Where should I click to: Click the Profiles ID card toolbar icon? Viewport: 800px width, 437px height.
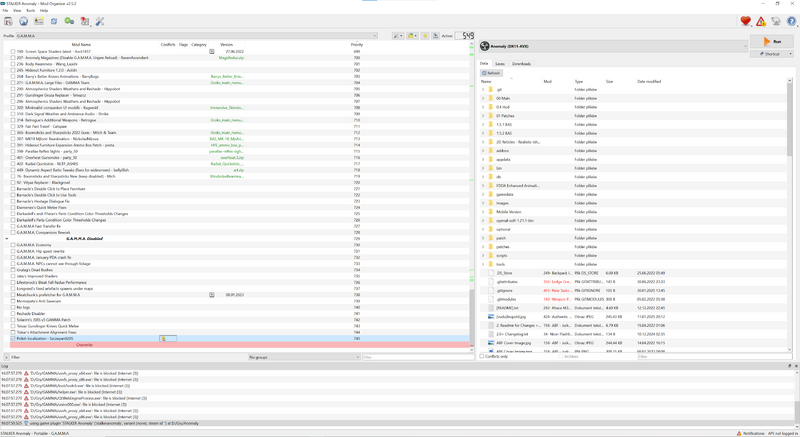tap(39, 21)
